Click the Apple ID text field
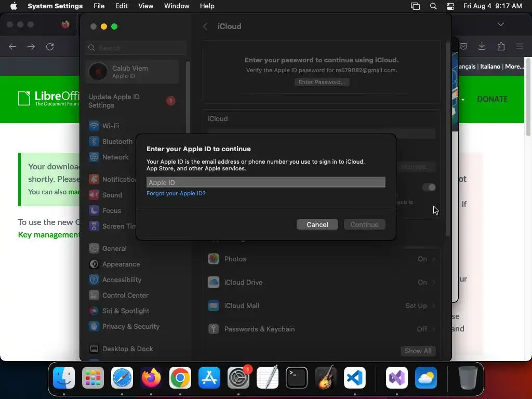This screenshot has height=399, width=532. [x=265, y=182]
